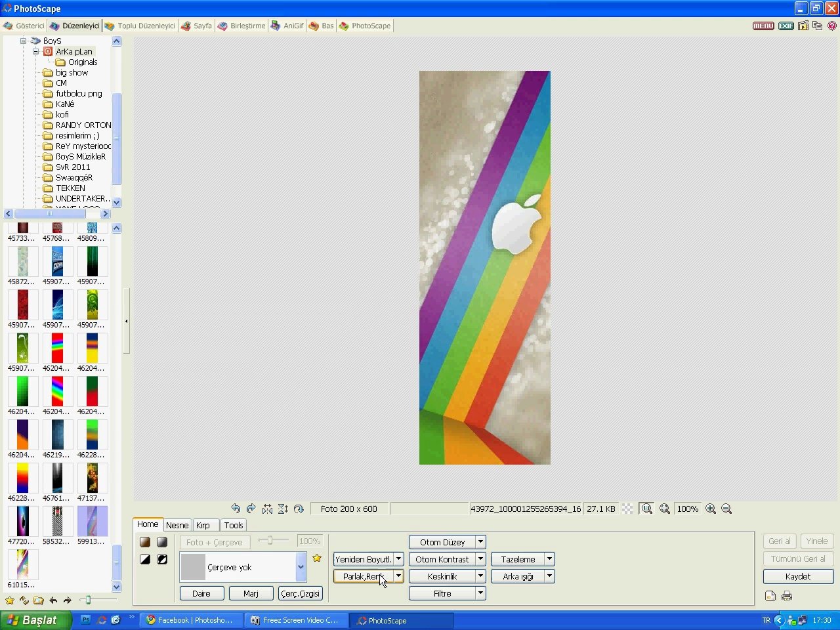The height and width of the screenshot is (630, 840).
Task: Switch to the Sayfa tab
Action: (196, 26)
